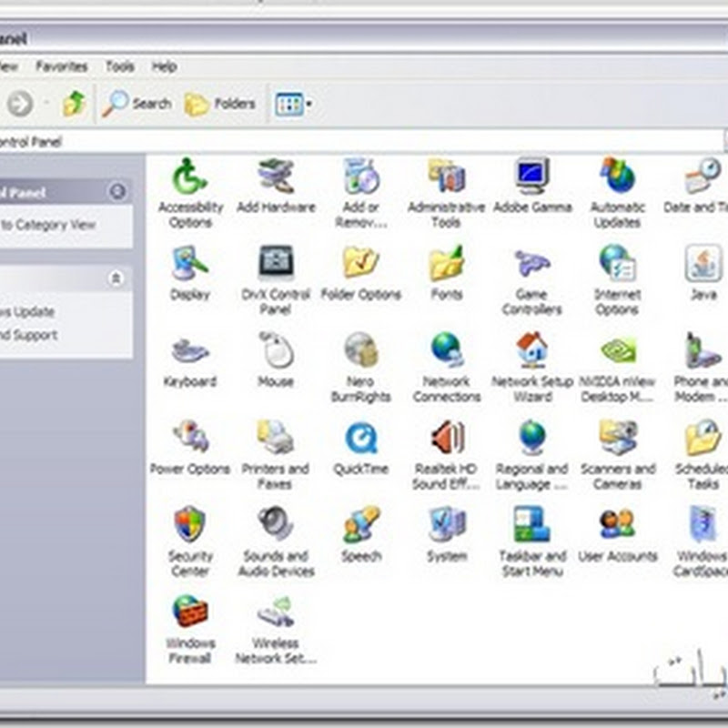Collapse the Control Panel sidebar section

(117, 191)
